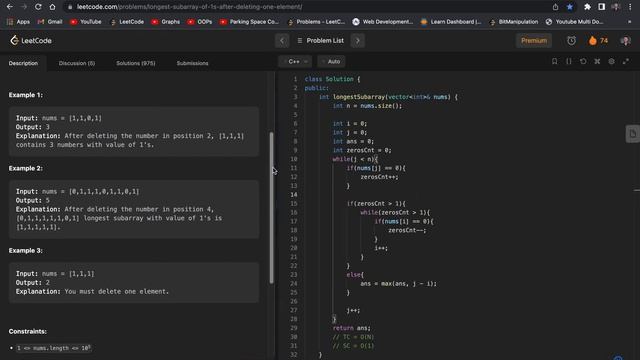
Task: Go back with browser back arrow
Action: pyautogui.click(x=10, y=7)
